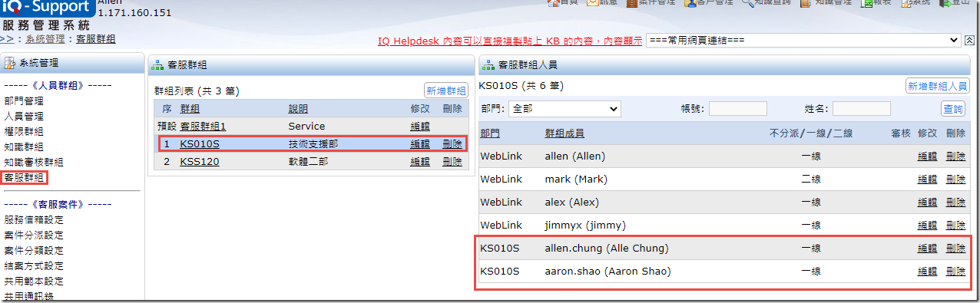The image size is (980, 303).
Task: Click 編輯 for group KSS120
Action: click(x=420, y=161)
